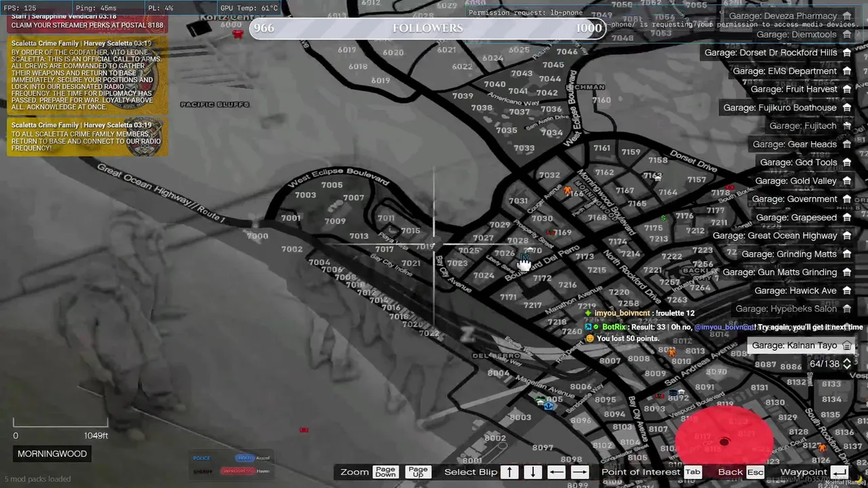Go back using the Esc key button

755,472
